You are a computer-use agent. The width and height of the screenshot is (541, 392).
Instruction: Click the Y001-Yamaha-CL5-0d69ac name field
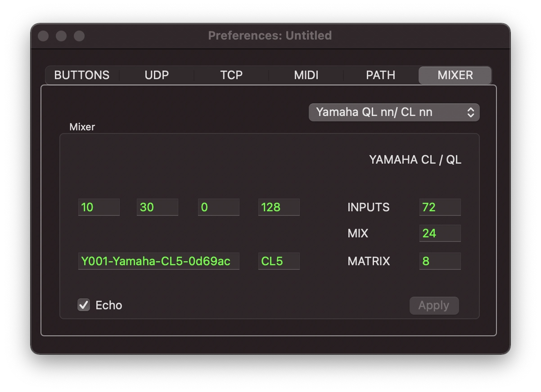coord(159,261)
